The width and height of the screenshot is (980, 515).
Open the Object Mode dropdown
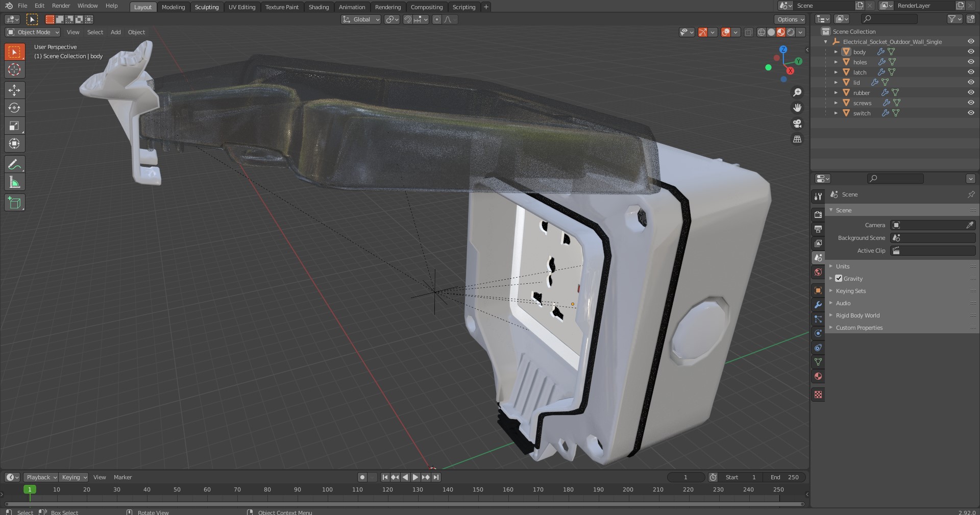[x=33, y=32]
